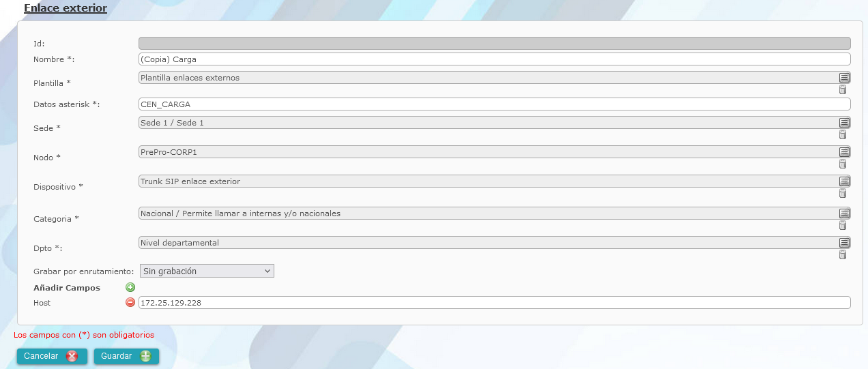868x369 pixels.
Task: Clear the Plantilla field with trash icon
Action: click(843, 89)
